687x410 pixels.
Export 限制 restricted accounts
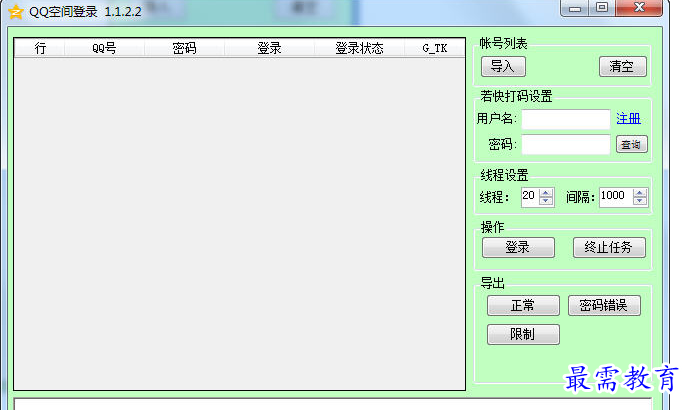(523, 335)
